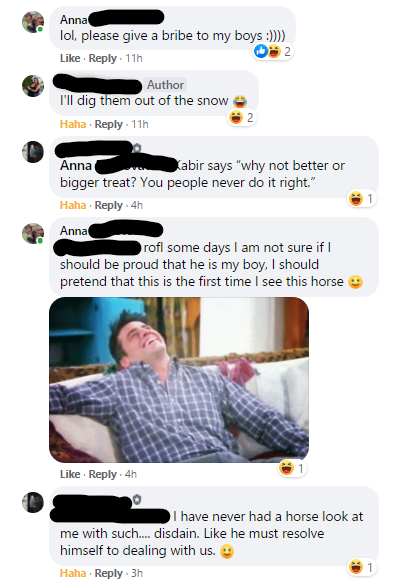Screen dimensions: 408x585
Task: Open dark avatar on Kabir says comment
Action: [x=33, y=152]
